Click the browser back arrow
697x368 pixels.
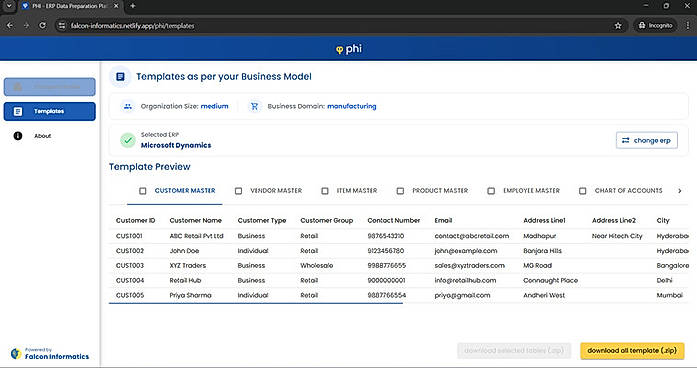(x=10, y=26)
